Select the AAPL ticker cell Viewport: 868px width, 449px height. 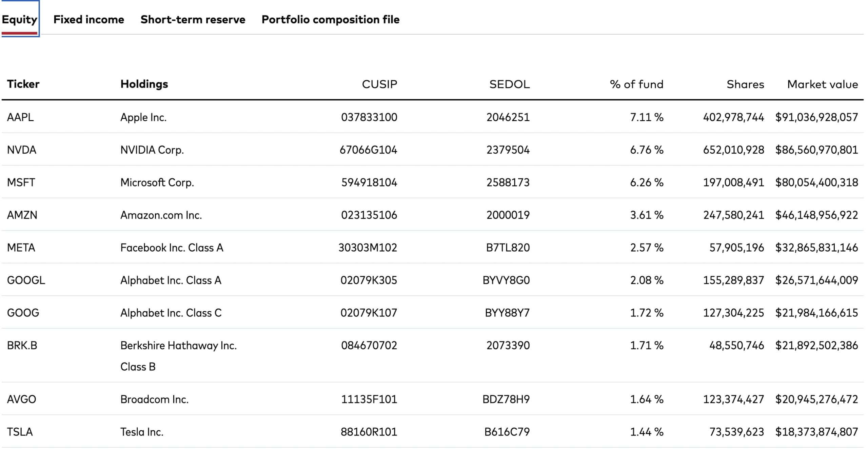point(20,117)
